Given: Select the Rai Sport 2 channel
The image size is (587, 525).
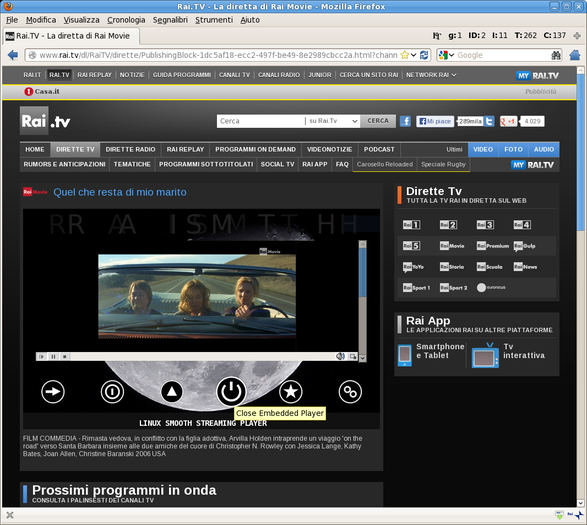Looking at the screenshot, I should (453, 288).
